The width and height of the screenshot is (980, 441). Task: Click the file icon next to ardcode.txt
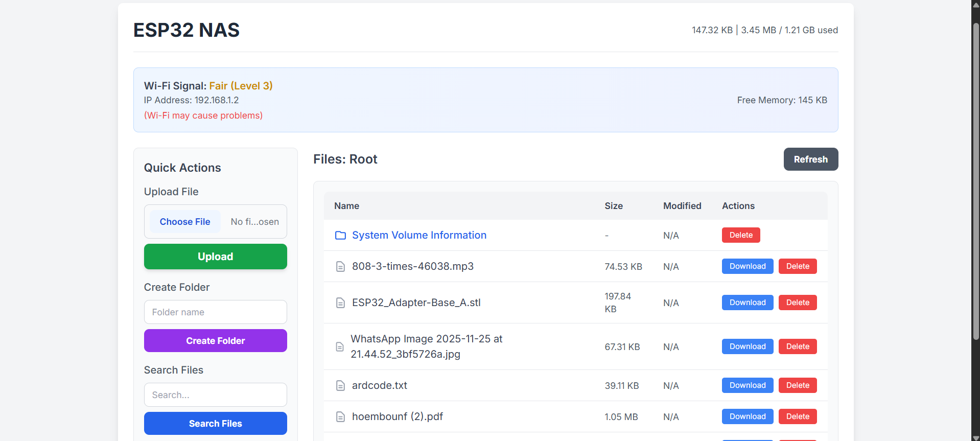tap(340, 386)
